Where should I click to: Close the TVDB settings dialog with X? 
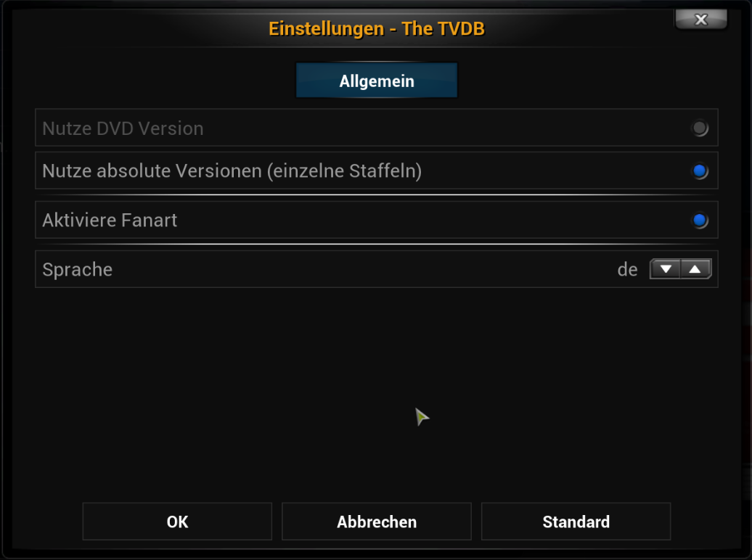click(x=700, y=19)
